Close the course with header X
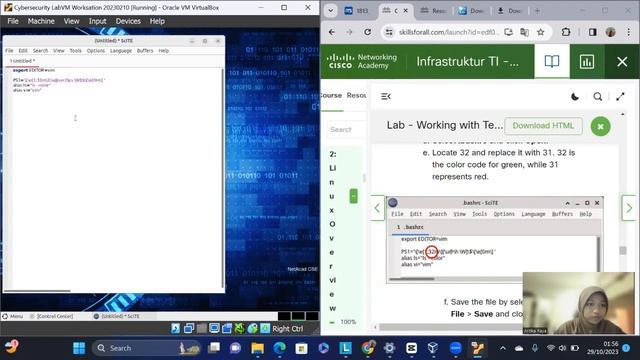Image resolution: width=640 pixels, height=360 pixels. (622, 62)
